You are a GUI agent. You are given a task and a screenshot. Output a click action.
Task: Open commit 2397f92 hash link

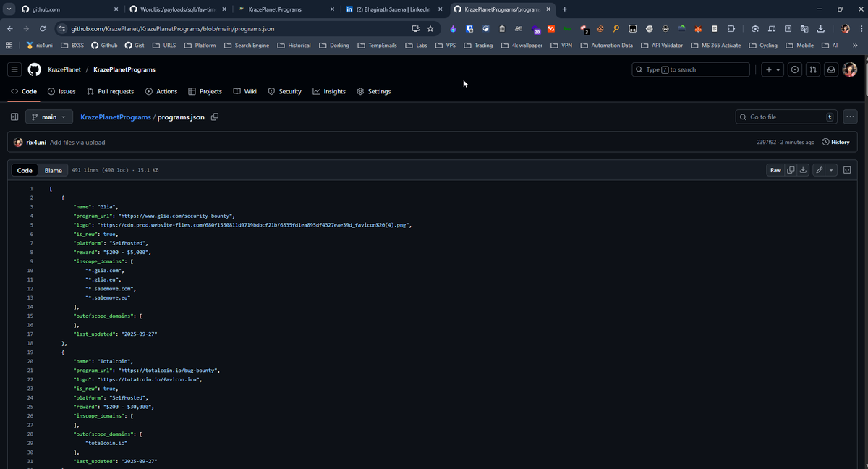767,143
